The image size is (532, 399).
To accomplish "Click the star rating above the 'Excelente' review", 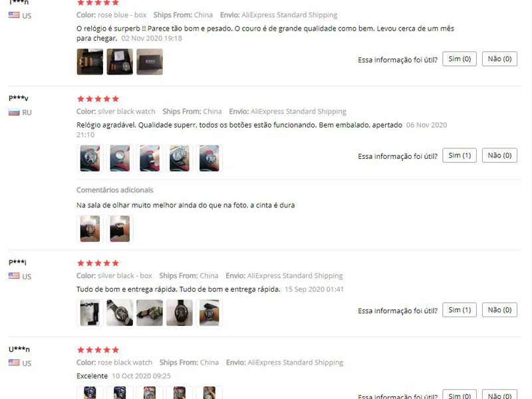I will (98, 350).
